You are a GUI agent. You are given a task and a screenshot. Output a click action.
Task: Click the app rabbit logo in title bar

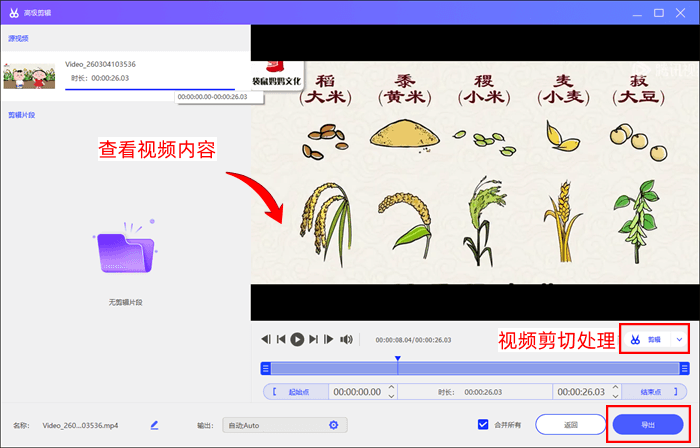click(14, 12)
